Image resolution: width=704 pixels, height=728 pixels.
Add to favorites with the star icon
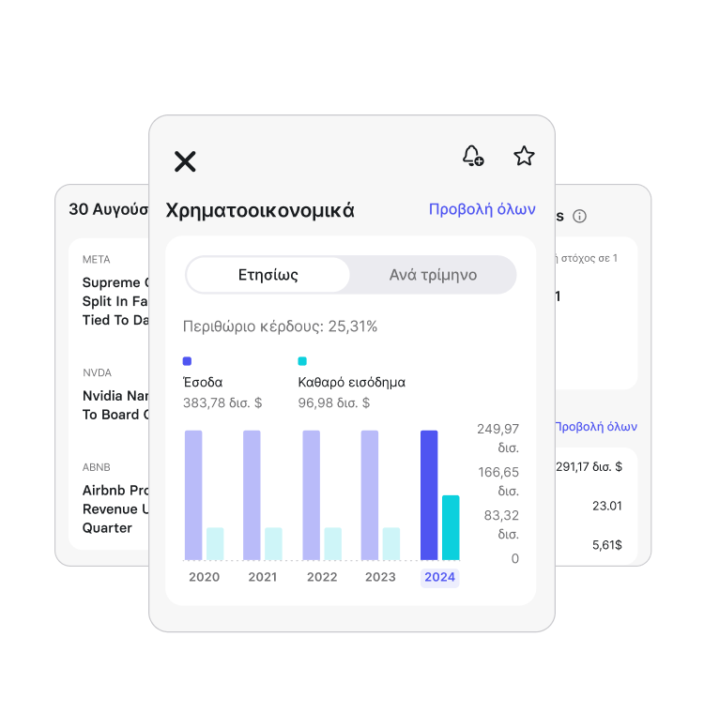click(524, 156)
